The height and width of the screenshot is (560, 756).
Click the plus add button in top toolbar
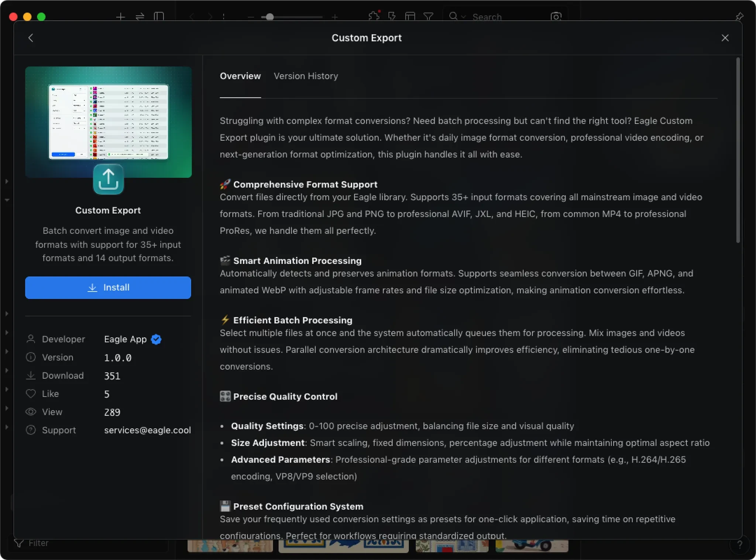[x=120, y=17]
